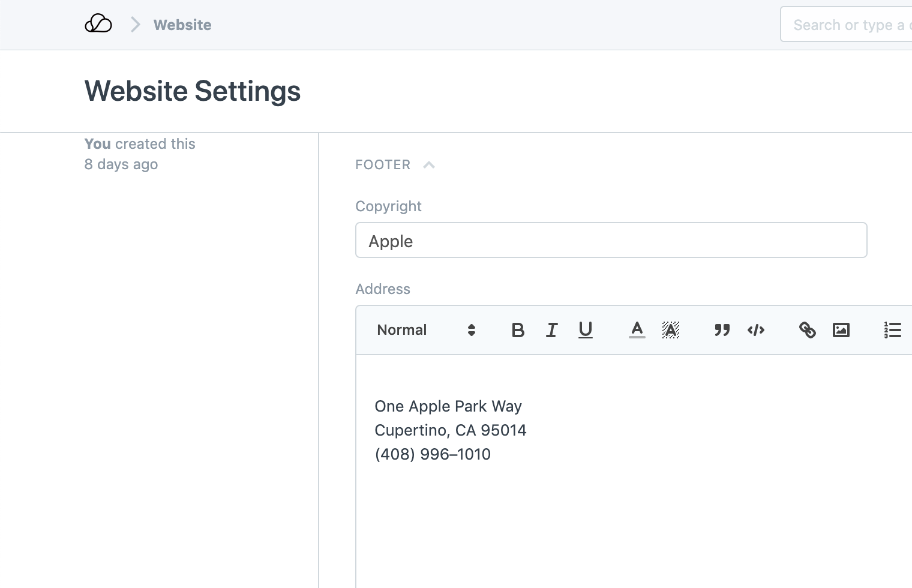The width and height of the screenshot is (912, 588).
Task: Focus the search or type command bar
Action: coord(846,25)
